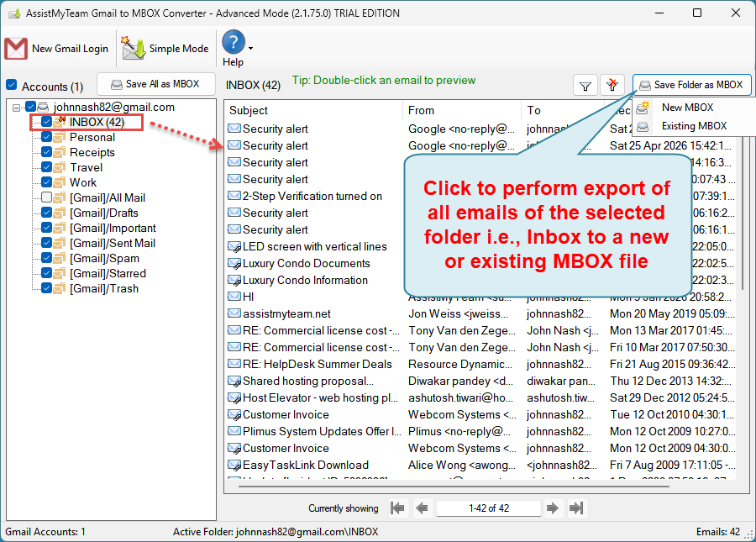This screenshot has height=542, width=756.
Task: Open the Save Folder as MBOX dropdown
Action: tap(691, 84)
